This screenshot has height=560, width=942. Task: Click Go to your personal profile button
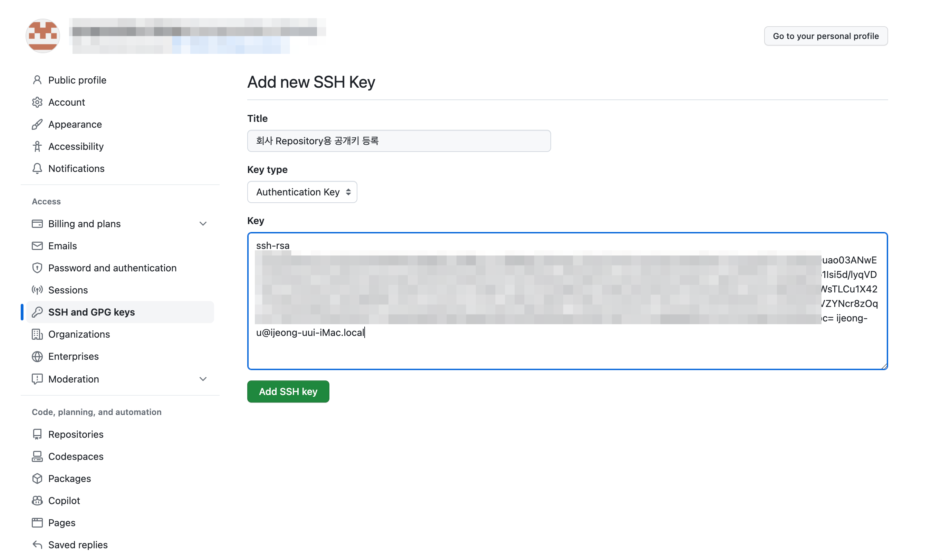tap(826, 36)
